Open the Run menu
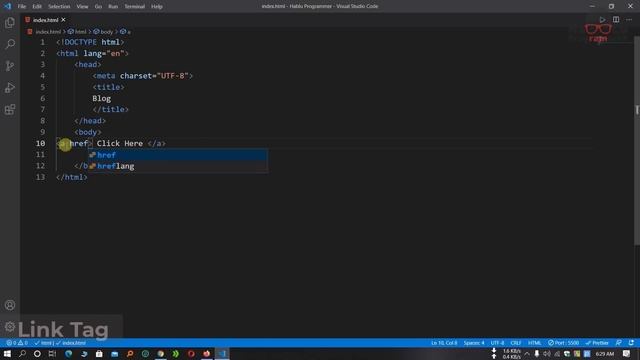 [x=113, y=7]
